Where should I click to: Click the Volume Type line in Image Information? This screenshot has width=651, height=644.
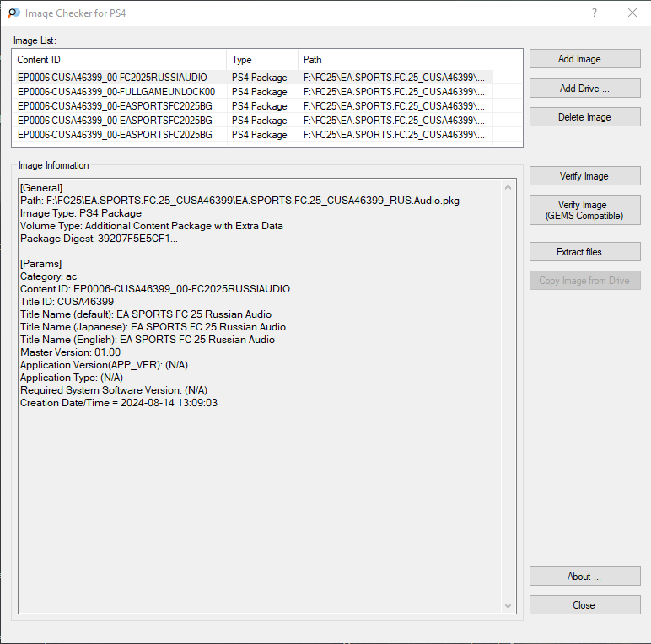click(152, 226)
